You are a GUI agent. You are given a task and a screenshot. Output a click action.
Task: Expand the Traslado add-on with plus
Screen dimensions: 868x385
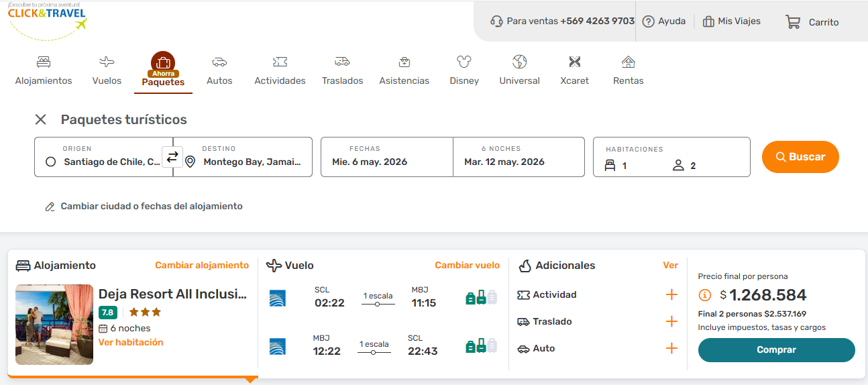click(x=671, y=322)
